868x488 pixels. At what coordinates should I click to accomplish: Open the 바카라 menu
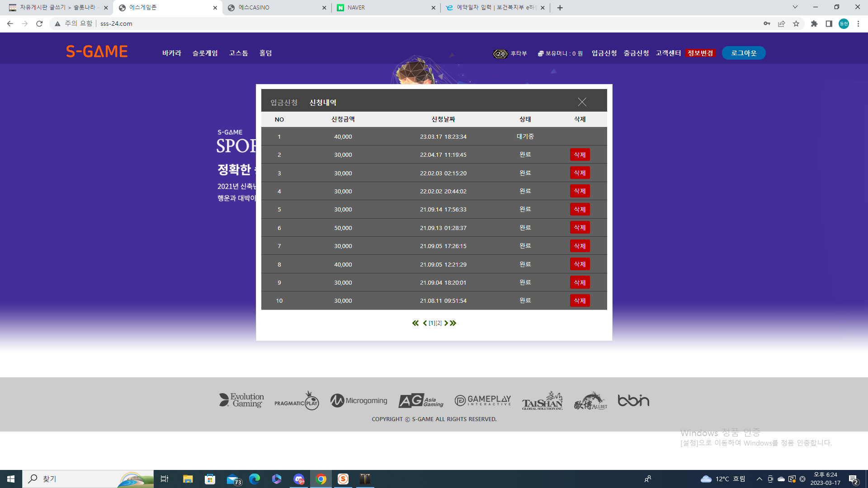click(x=172, y=53)
